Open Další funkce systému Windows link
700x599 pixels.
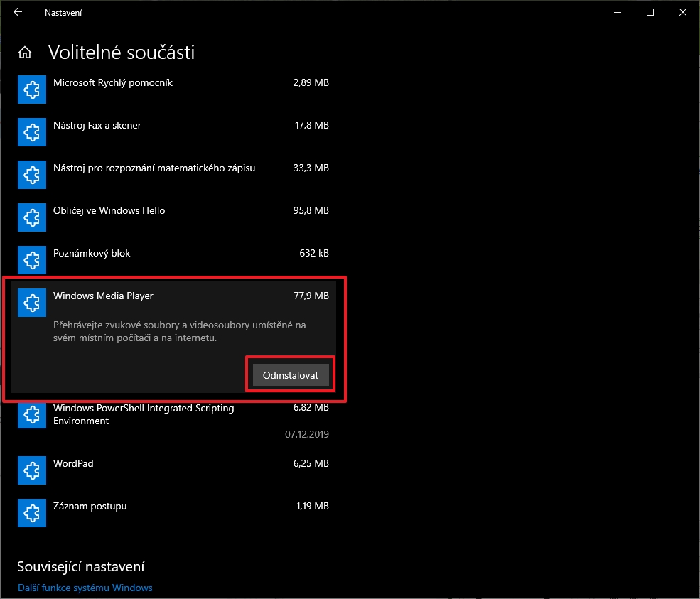coord(85,588)
